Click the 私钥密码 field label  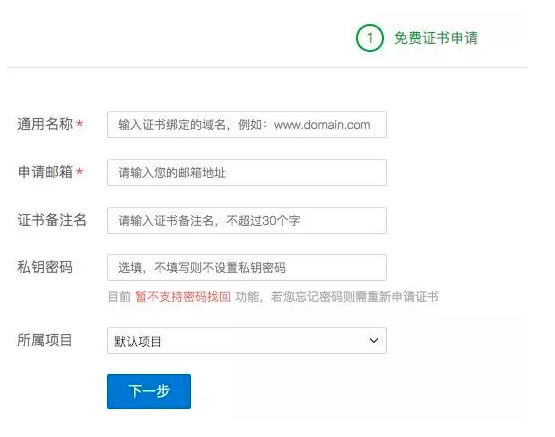click(45, 267)
